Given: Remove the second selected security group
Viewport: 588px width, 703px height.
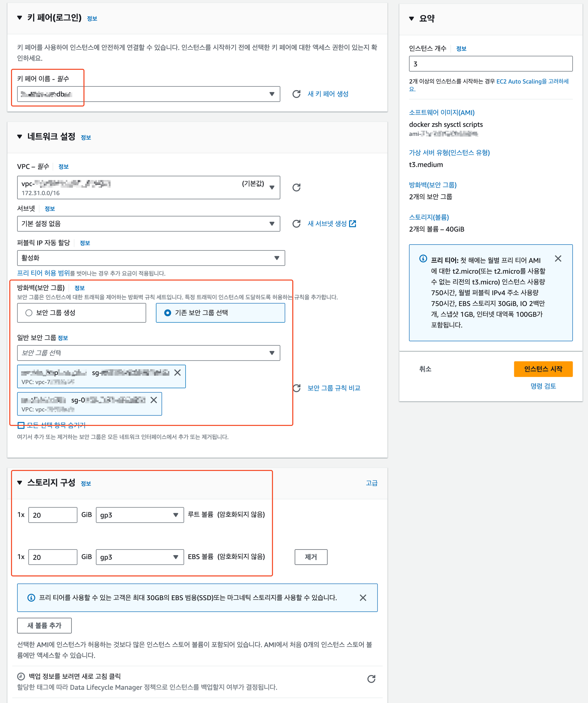Looking at the screenshot, I should tap(154, 400).
